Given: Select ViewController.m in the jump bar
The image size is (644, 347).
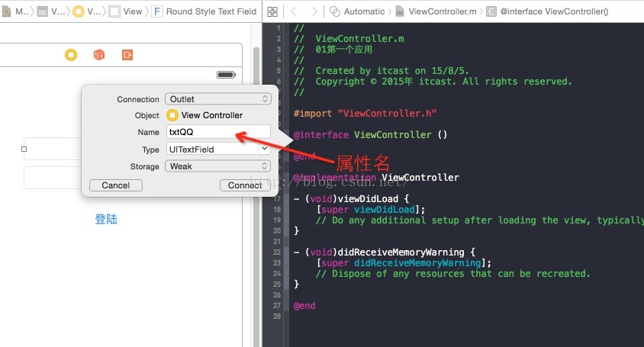Looking at the screenshot, I should pos(436,11).
